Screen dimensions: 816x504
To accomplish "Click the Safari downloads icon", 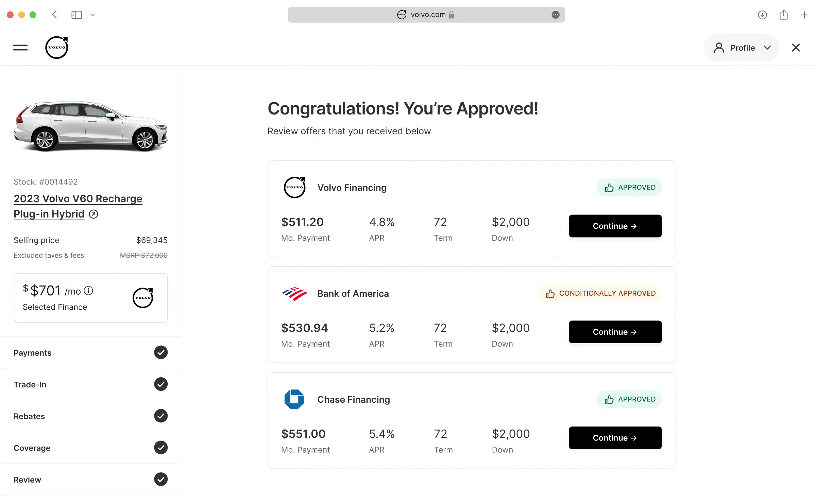I will coord(762,15).
